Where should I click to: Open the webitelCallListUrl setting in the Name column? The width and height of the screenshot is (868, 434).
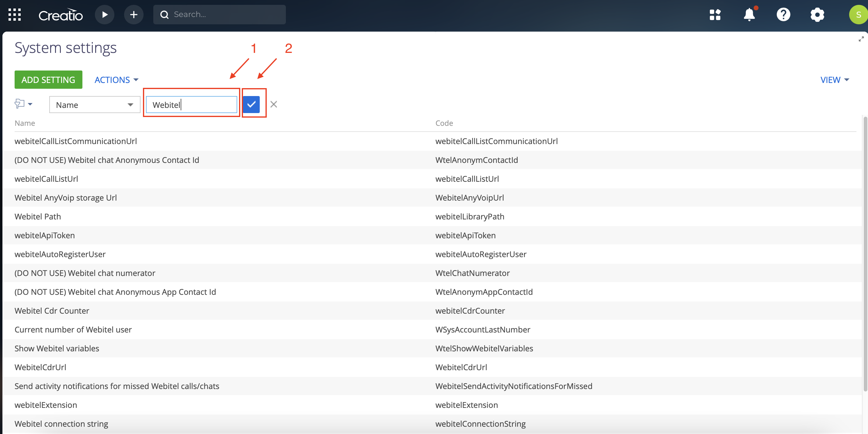46,179
